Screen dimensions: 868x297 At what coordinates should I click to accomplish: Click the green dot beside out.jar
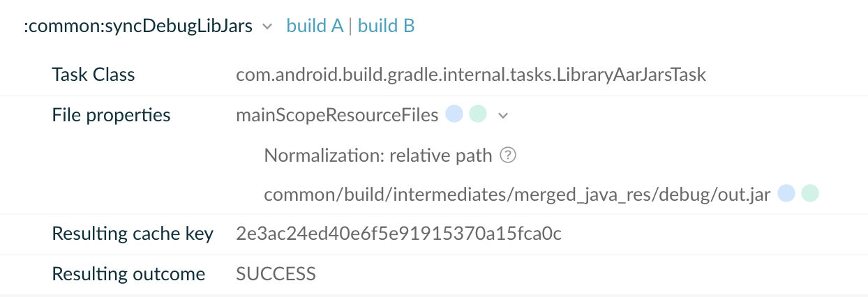(809, 193)
